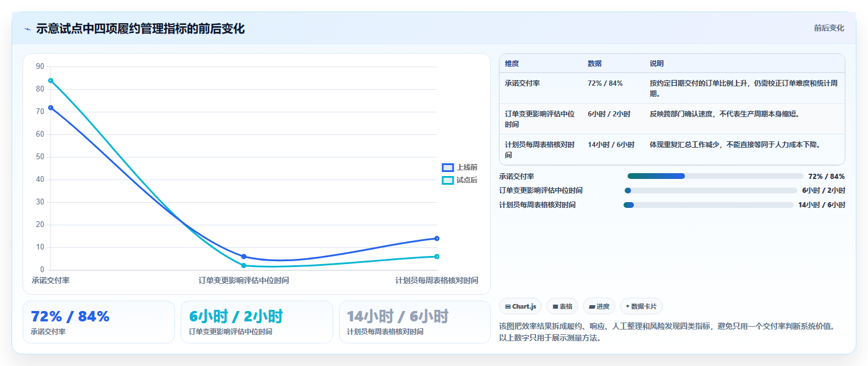Click the 6小时 / 2小时 data card
The height and width of the screenshot is (366, 868).
point(257,322)
